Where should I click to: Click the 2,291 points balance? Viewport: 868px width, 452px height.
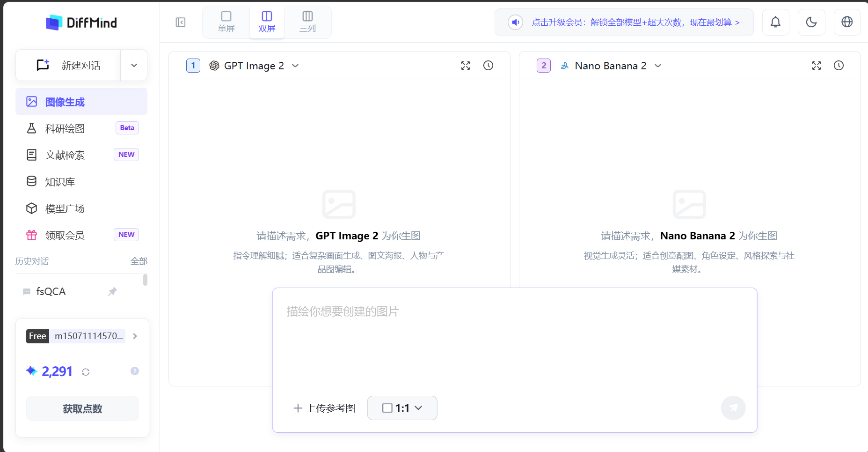click(57, 371)
